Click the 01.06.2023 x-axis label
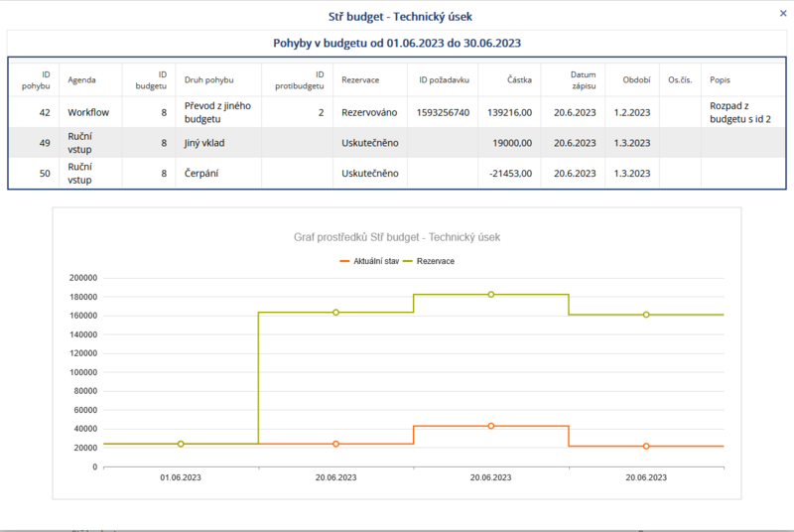794x532 pixels. click(x=181, y=477)
